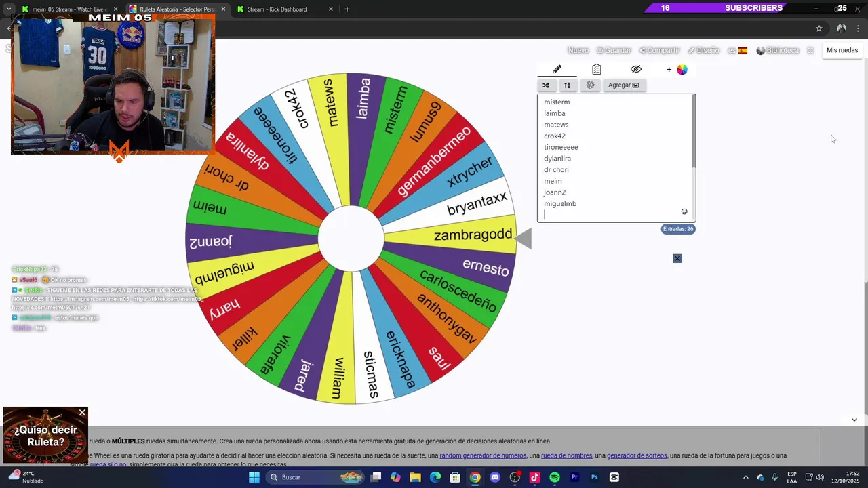Open Task View from the taskbar

point(376,477)
